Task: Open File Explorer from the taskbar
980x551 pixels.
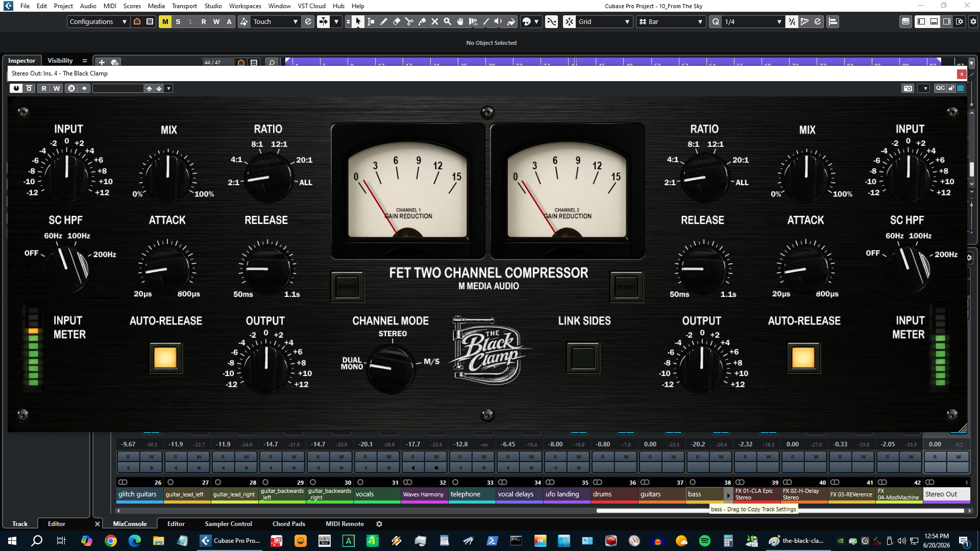Action: point(158,541)
